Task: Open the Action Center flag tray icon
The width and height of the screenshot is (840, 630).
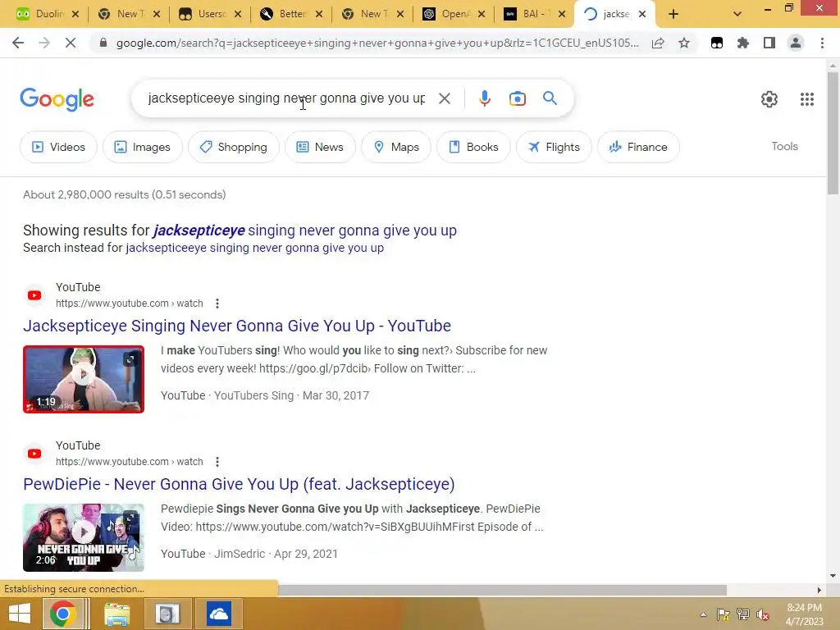Action: click(723, 614)
